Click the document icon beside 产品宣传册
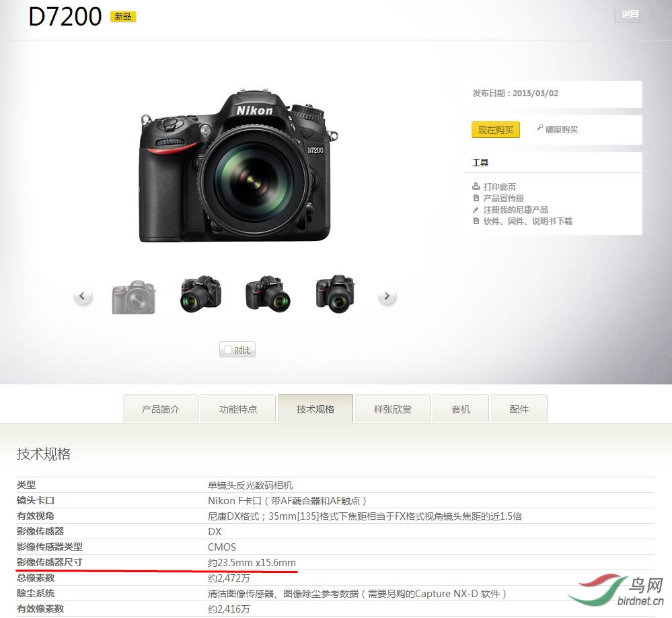 476,198
